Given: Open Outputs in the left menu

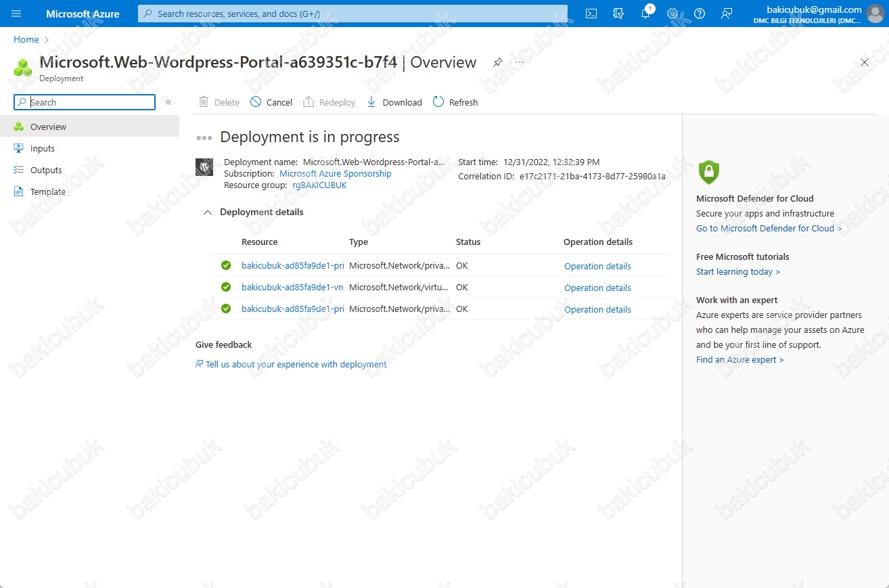Looking at the screenshot, I should [x=89, y=170].
